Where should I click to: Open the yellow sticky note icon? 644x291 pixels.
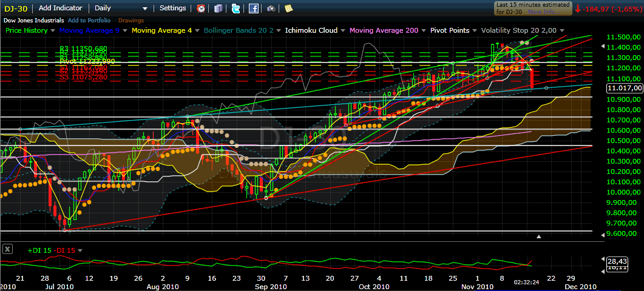[289, 8]
